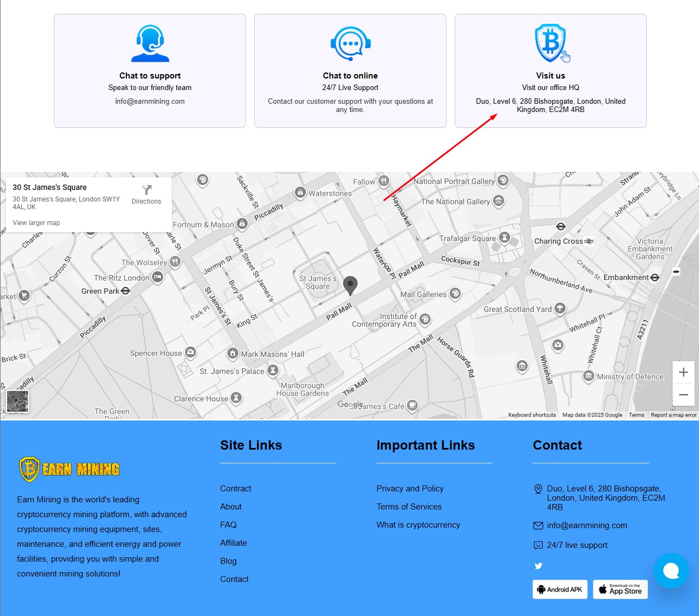Open View larger map link

pyautogui.click(x=36, y=223)
